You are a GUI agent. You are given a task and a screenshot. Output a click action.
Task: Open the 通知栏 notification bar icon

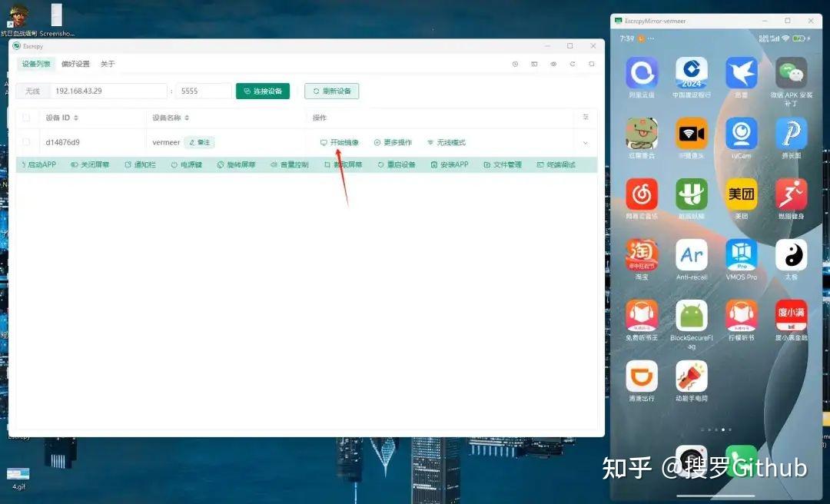pyautogui.click(x=139, y=164)
